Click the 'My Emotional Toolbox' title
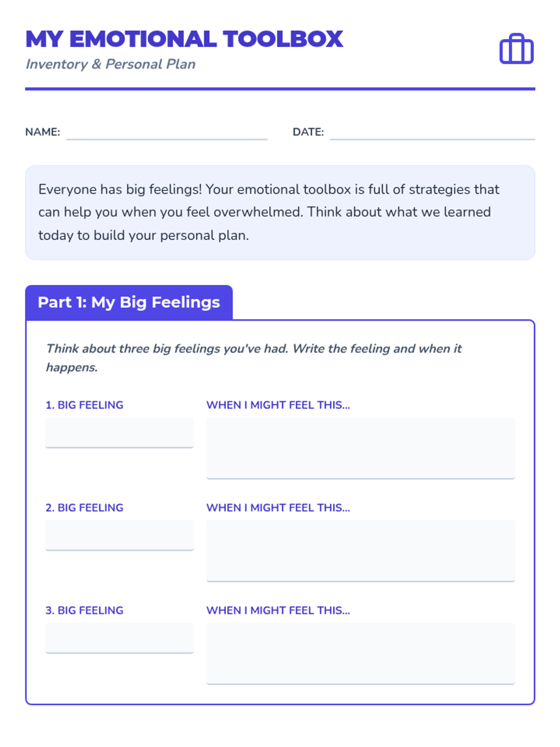Viewport: 560px width, 747px height. pyautogui.click(x=184, y=39)
